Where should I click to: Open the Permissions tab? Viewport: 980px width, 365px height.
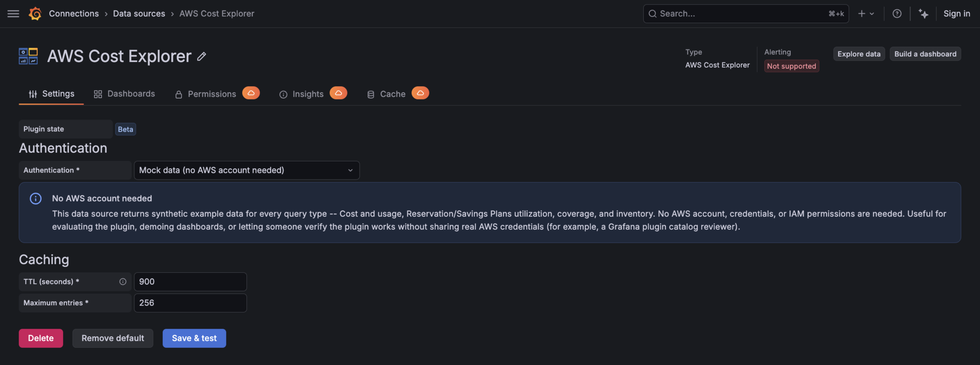point(206,94)
